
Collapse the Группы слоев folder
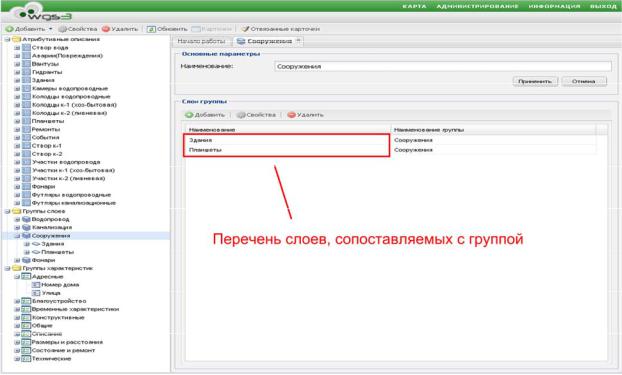coord(7,212)
